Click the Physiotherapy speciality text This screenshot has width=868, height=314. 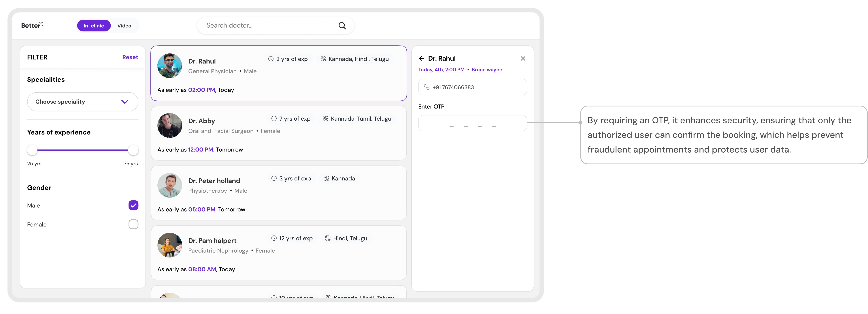pos(207,191)
